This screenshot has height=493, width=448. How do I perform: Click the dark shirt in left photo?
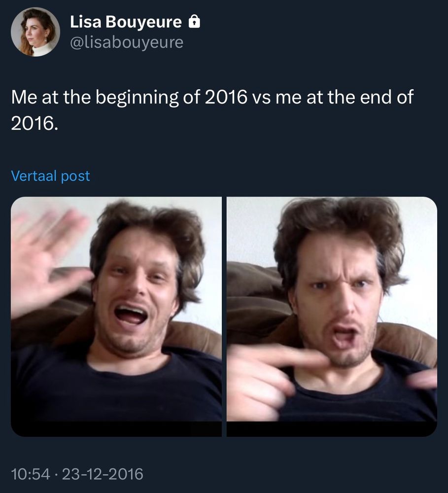click(x=116, y=390)
